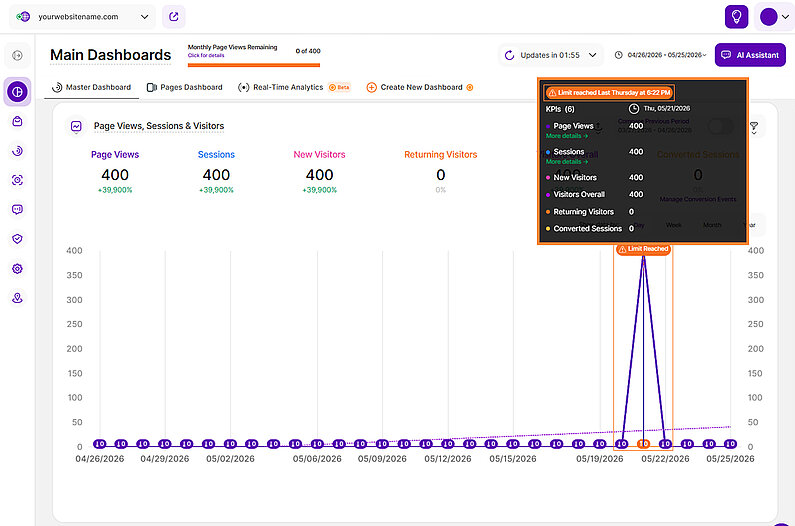Screen dimensions: 795x526
Task: Switch to Pages Dashboard tab
Action: pos(185,87)
